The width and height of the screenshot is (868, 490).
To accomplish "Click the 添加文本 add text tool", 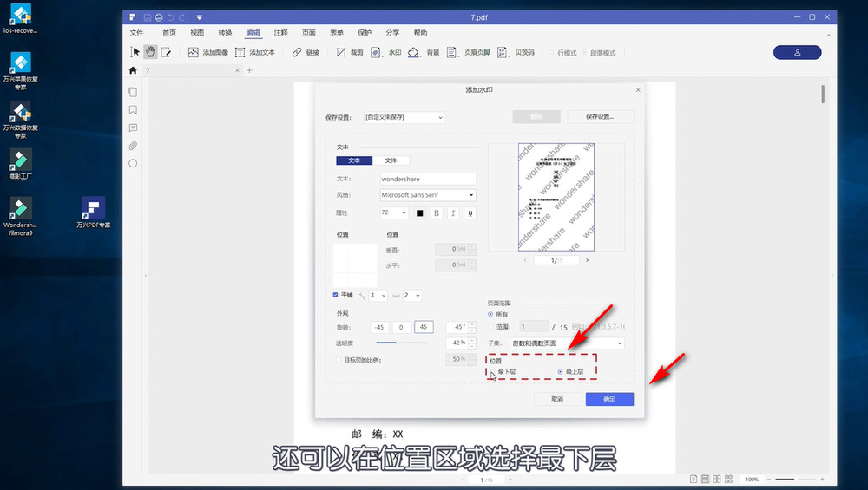I will pyautogui.click(x=255, y=53).
